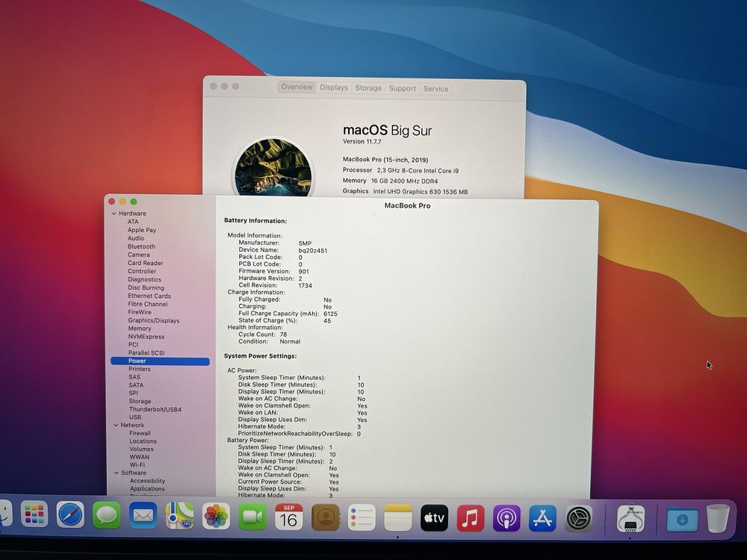
Task: Open Support tab in About This Mac
Action: (402, 89)
